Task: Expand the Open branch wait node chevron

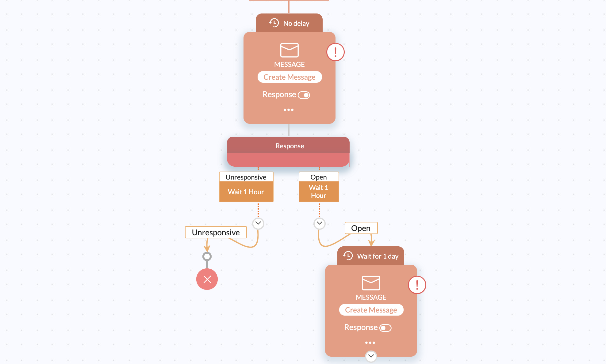Action: pyautogui.click(x=319, y=223)
